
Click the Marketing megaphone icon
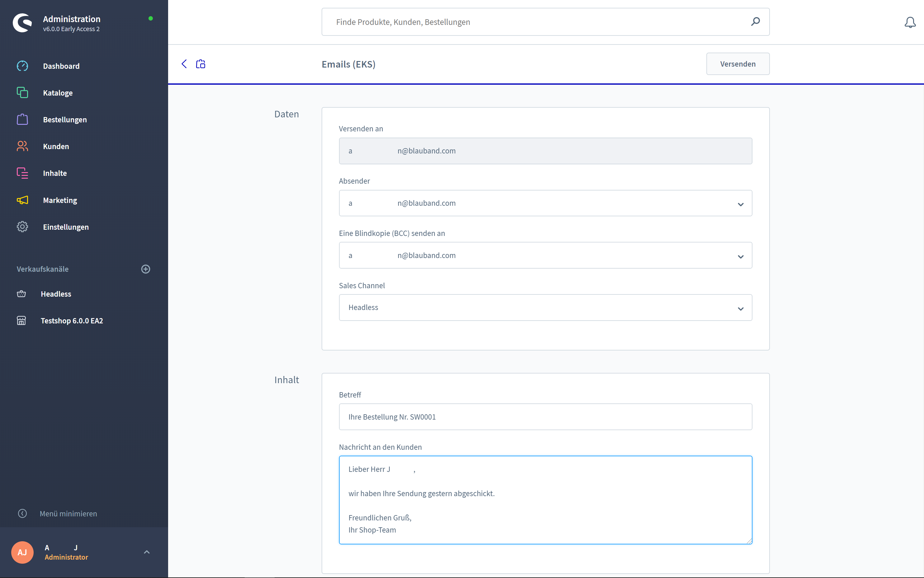coord(22,200)
